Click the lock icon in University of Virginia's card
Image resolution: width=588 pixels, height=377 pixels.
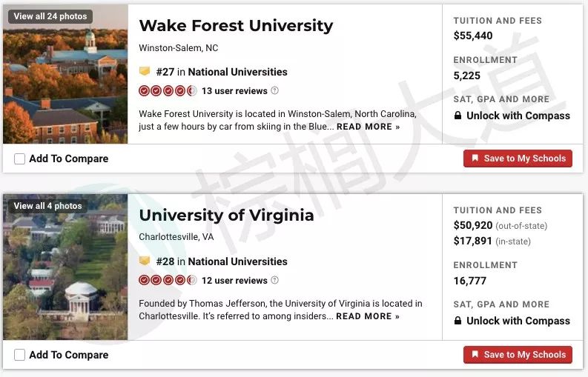pyautogui.click(x=457, y=321)
